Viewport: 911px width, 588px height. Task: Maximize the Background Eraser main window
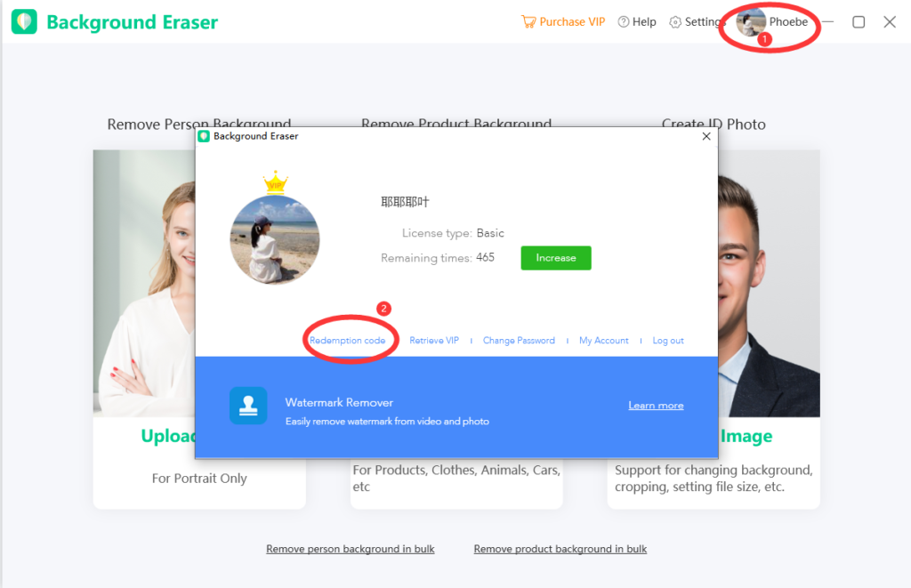click(x=859, y=22)
